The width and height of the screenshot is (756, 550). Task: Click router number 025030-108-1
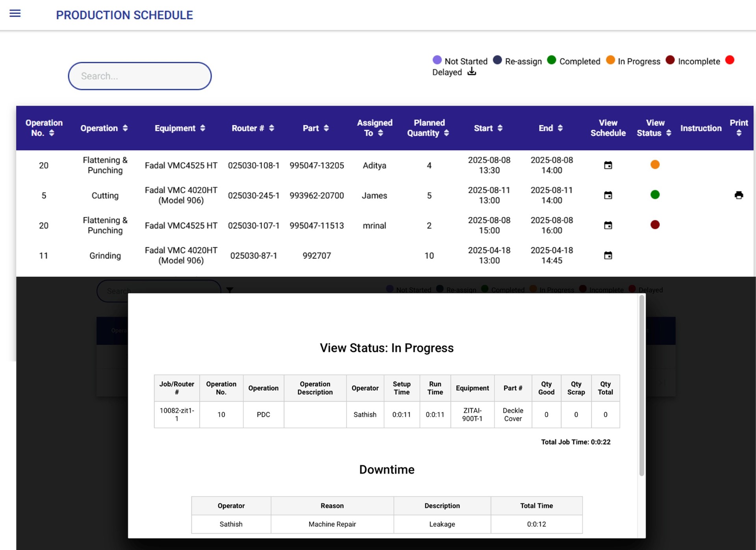(254, 165)
